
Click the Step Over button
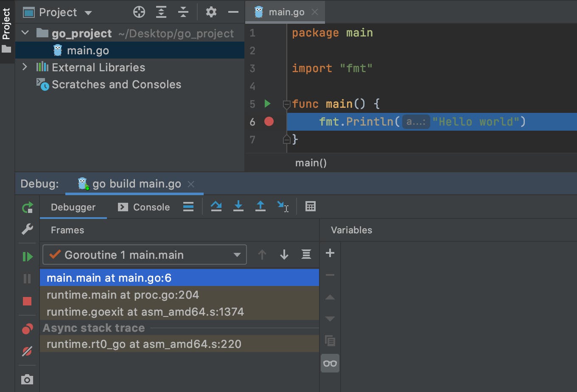click(216, 207)
